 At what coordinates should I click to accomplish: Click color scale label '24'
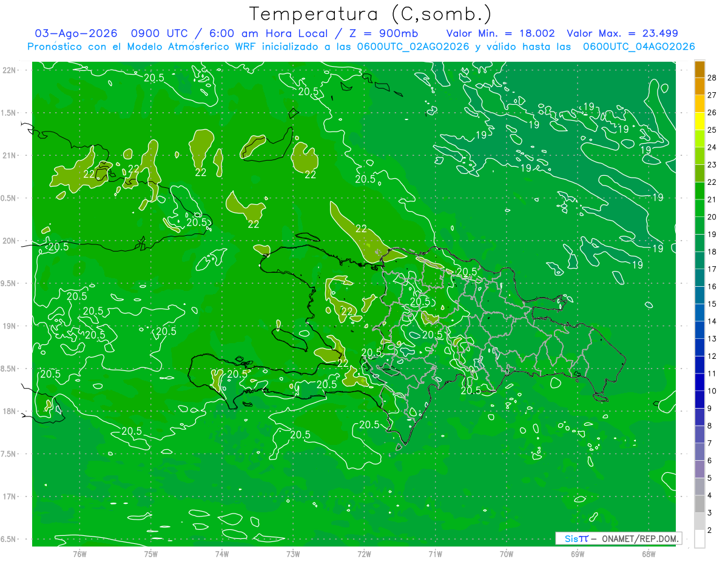(x=712, y=147)
